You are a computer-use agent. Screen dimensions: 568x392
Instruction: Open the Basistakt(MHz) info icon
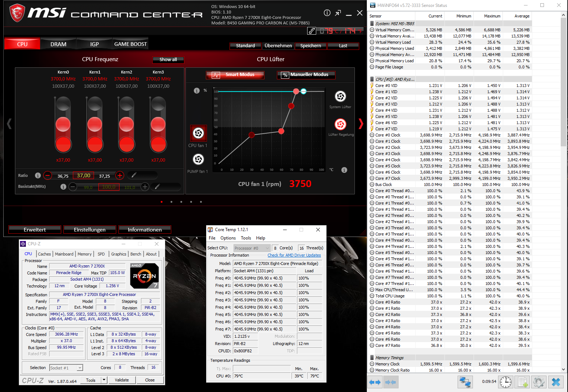(x=63, y=187)
